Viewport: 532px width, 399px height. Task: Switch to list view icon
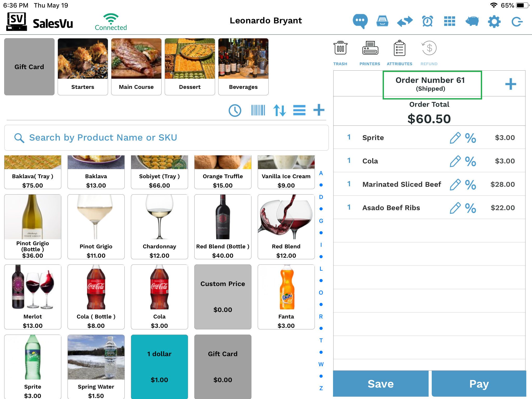pos(299,110)
